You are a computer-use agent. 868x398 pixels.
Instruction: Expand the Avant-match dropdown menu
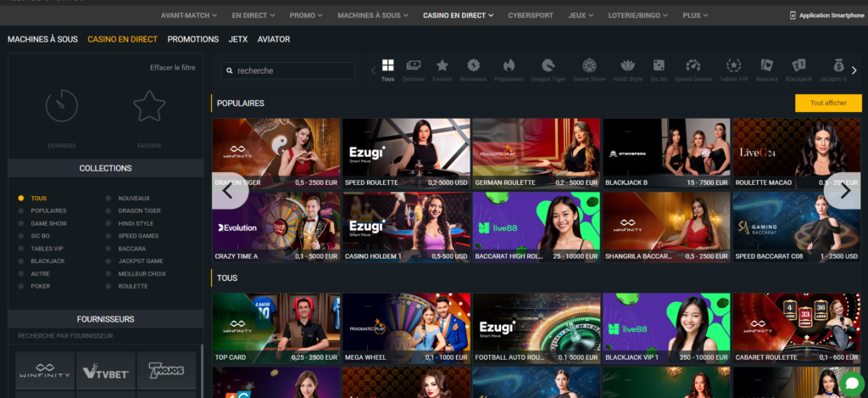pyautogui.click(x=189, y=15)
